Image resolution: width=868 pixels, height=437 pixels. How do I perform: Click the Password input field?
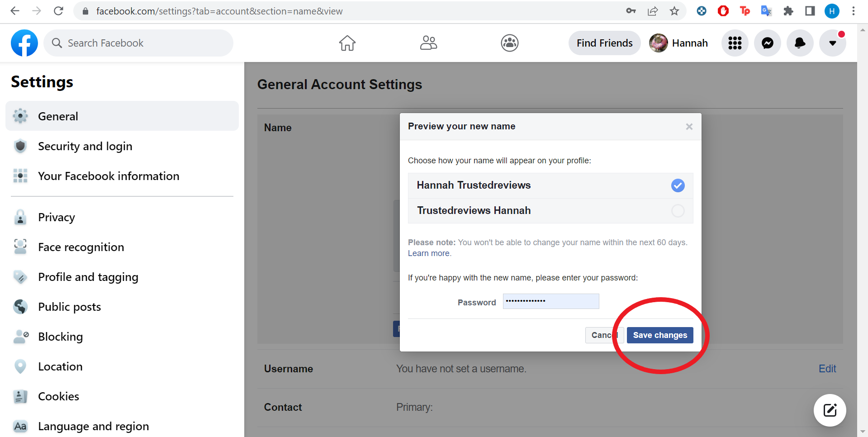pyautogui.click(x=551, y=301)
